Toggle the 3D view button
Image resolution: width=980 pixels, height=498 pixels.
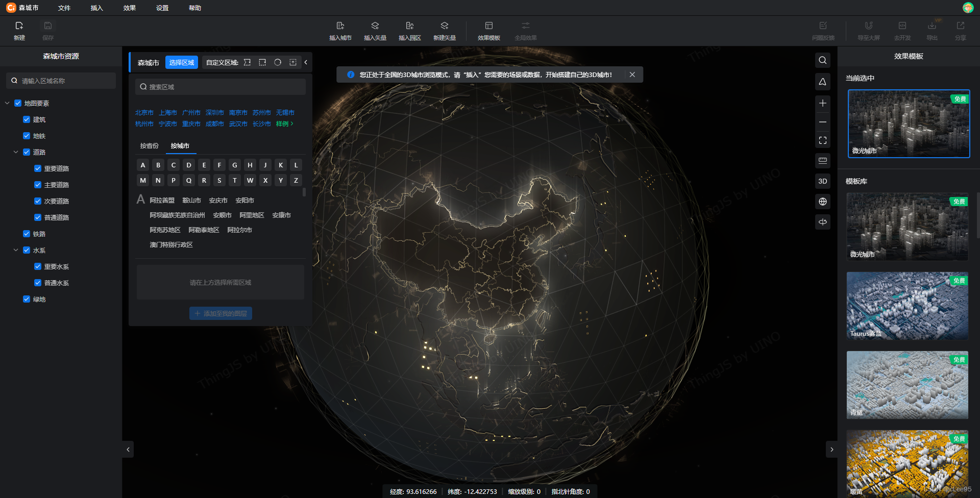click(x=823, y=181)
